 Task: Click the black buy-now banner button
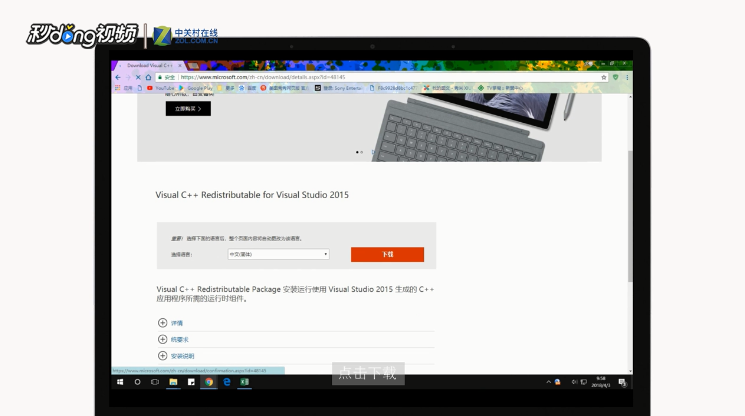click(188, 109)
